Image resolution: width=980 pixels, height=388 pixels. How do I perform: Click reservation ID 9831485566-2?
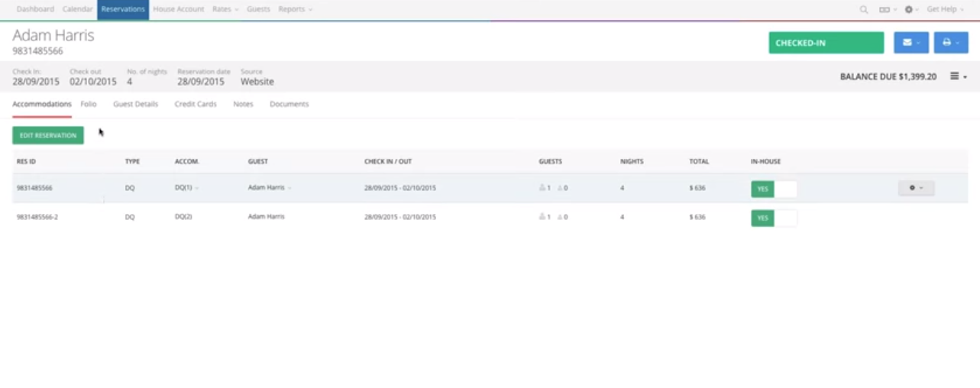[x=37, y=217]
